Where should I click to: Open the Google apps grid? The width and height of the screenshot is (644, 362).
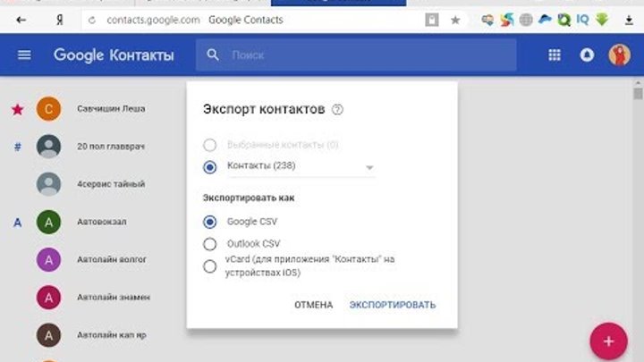pos(555,55)
